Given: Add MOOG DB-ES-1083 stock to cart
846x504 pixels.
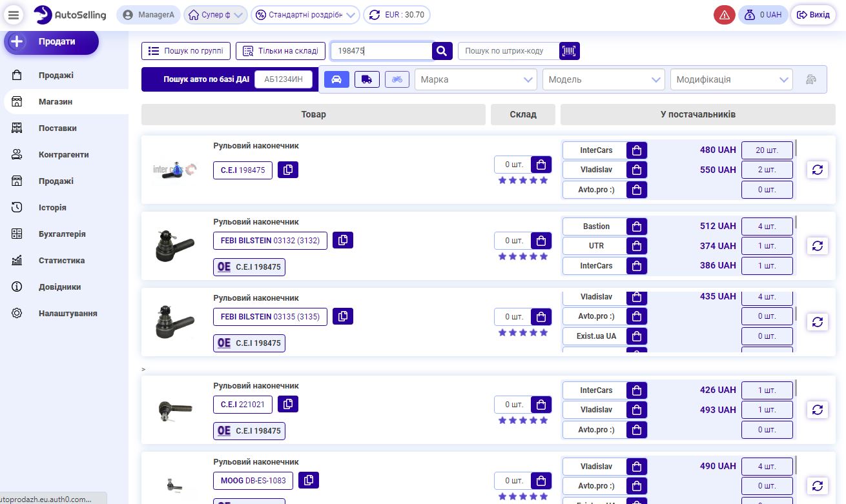Looking at the screenshot, I should pyautogui.click(x=541, y=481).
